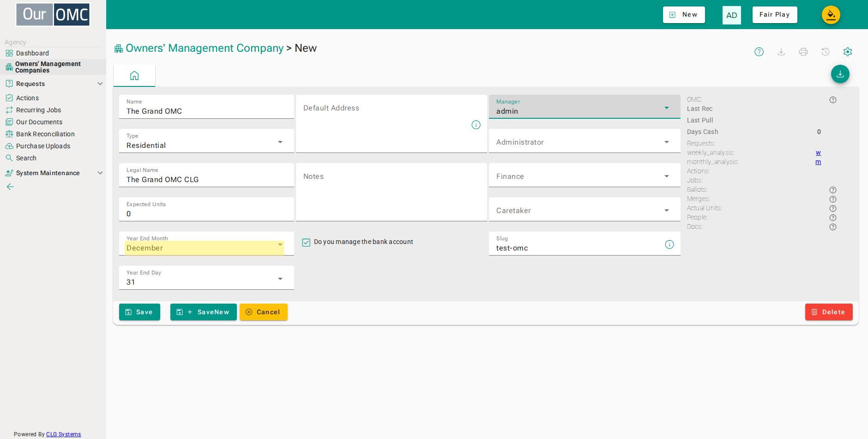Open the Finance dropdown
The width and height of the screenshot is (868, 439).
pos(585,175)
